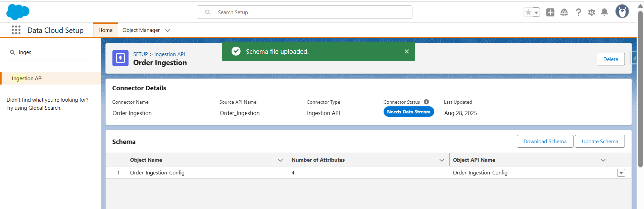Image resolution: width=644 pixels, height=209 pixels.
Task: Open the Setup gear menu
Action: pyautogui.click(x=591, y=12)
